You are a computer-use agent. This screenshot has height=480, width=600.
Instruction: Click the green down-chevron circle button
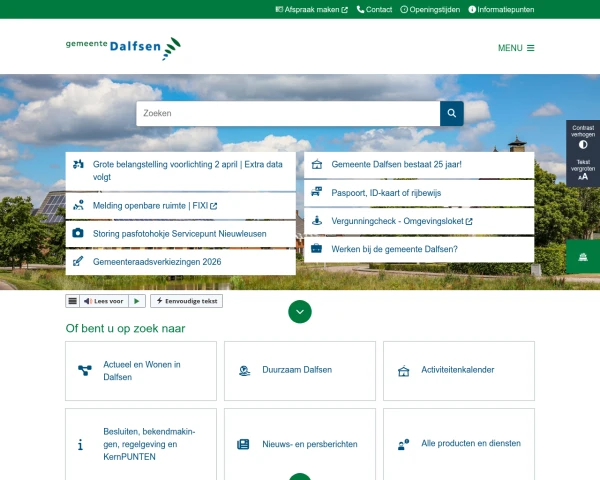click(300, 312)
